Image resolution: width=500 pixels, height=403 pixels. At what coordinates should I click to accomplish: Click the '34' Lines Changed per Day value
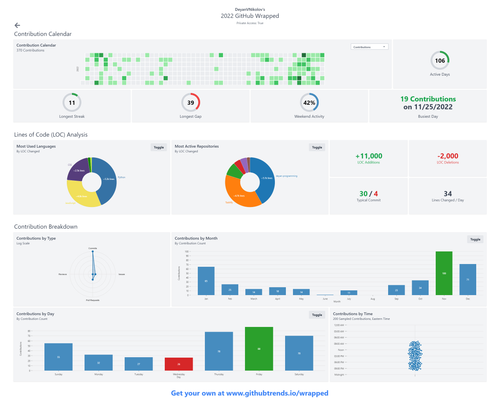[448, 194]
